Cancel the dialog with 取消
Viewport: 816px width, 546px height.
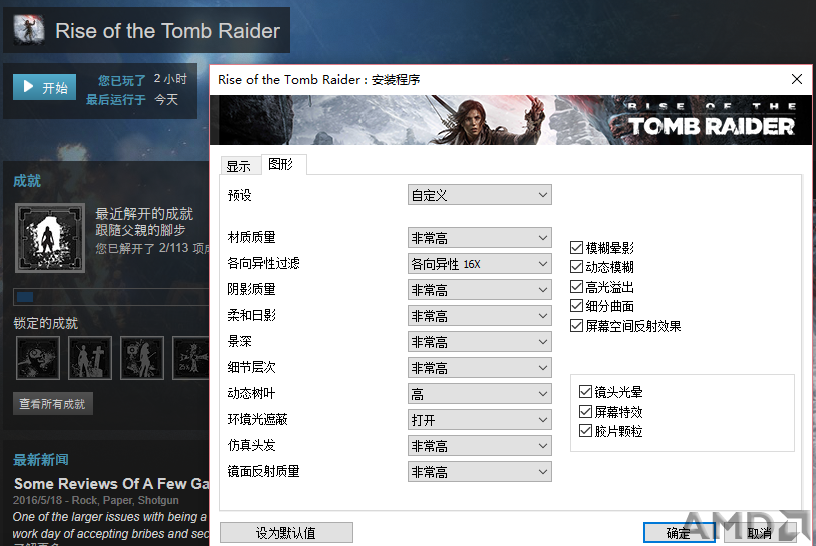coord(760,532)
